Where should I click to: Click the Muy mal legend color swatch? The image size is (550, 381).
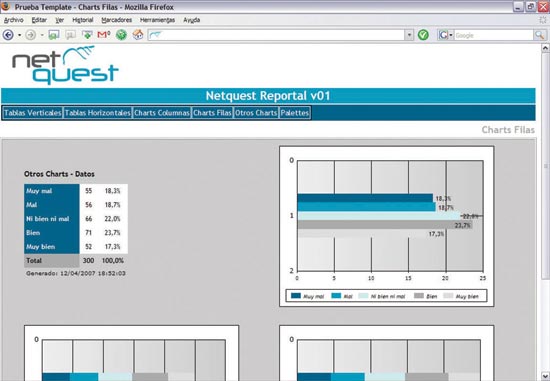tap(296, 296)
